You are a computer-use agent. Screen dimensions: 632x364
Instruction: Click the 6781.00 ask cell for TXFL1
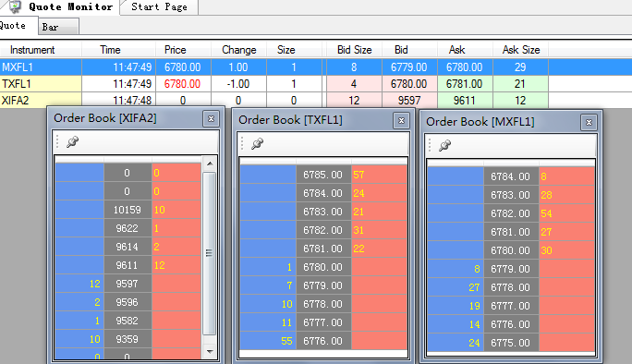point(465,84)
